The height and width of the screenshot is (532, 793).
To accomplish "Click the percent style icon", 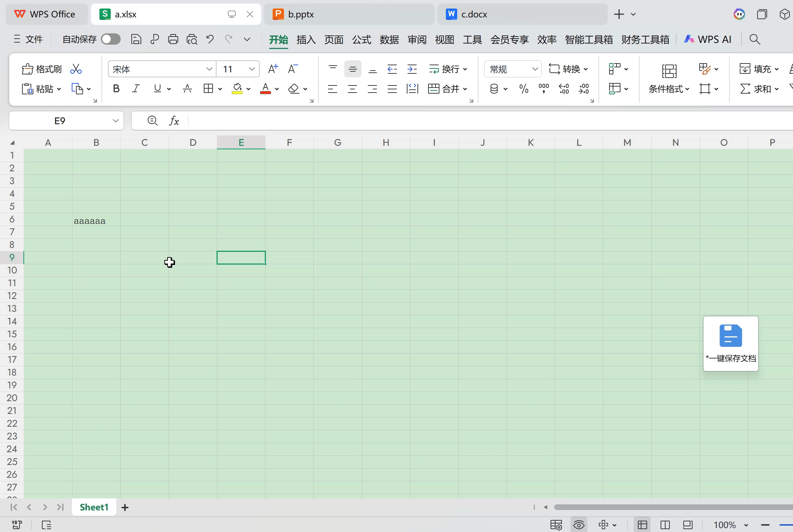I will click(x=524, y=89).
